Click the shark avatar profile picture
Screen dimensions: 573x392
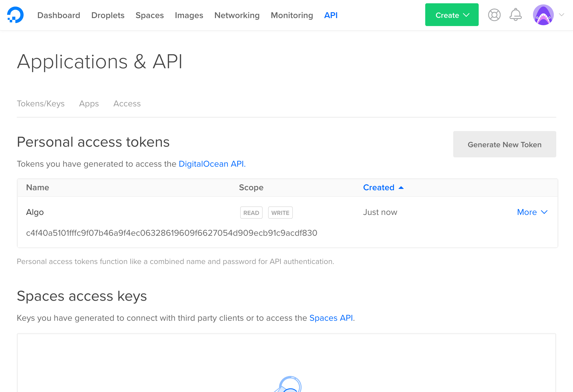point(543,15)
